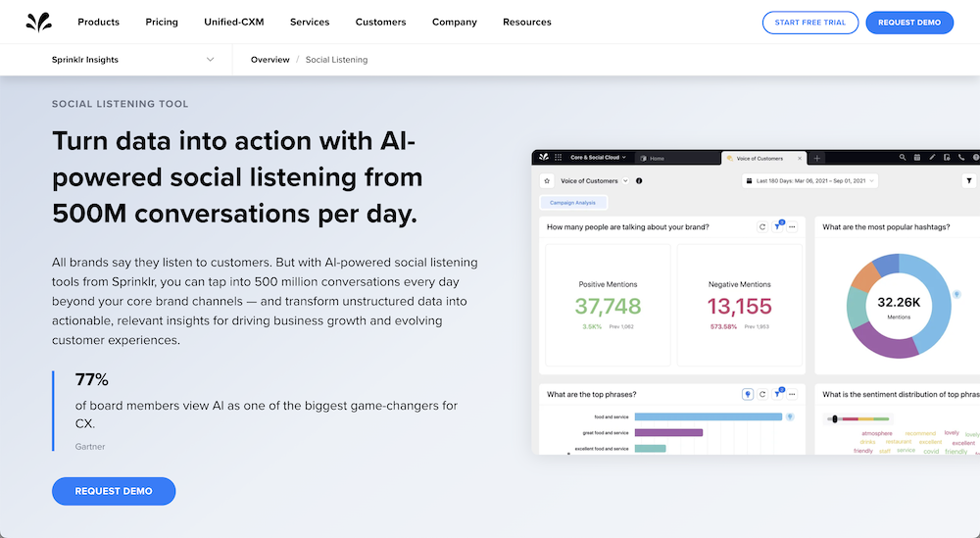Open the Customers menu
The width and height of the screenshot is (980, 538).
tap(380, 22)
